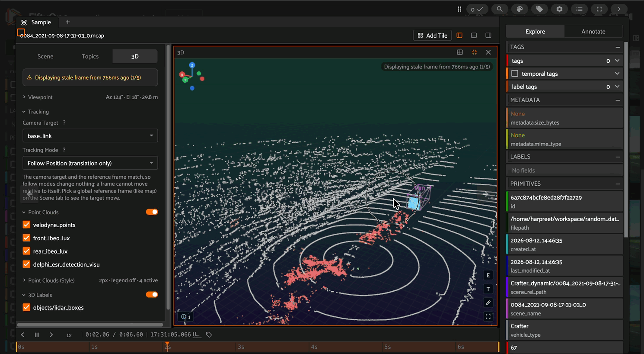Click the tag icon beside the timestamp
This screenshot has height=354, width=644.
tap(209, 335)
